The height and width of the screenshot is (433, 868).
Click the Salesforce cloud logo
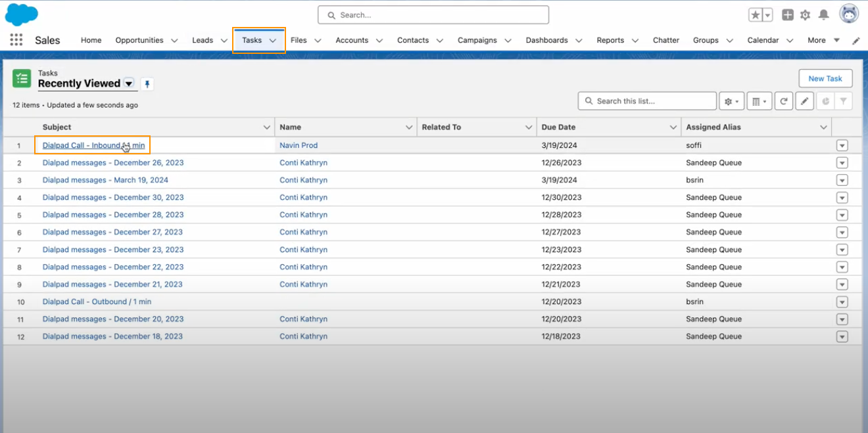pos(22,14)
